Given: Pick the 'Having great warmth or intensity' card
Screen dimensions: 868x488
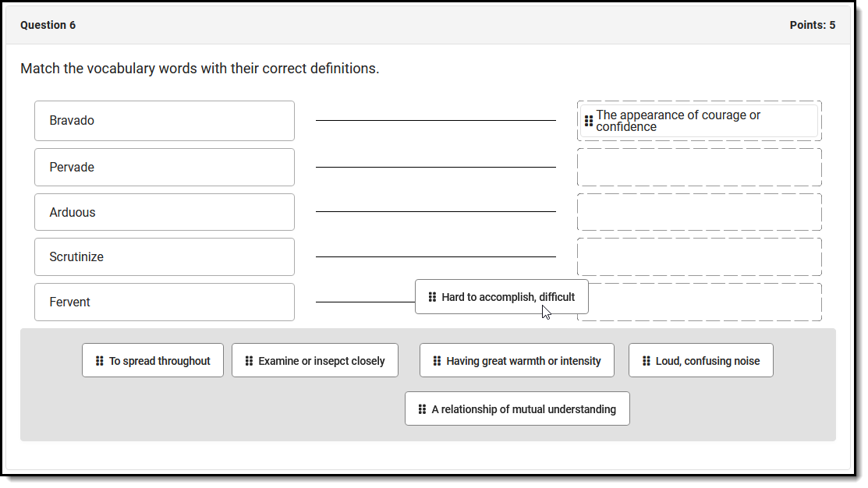Looking at the screenshot, I should (523, 361).
